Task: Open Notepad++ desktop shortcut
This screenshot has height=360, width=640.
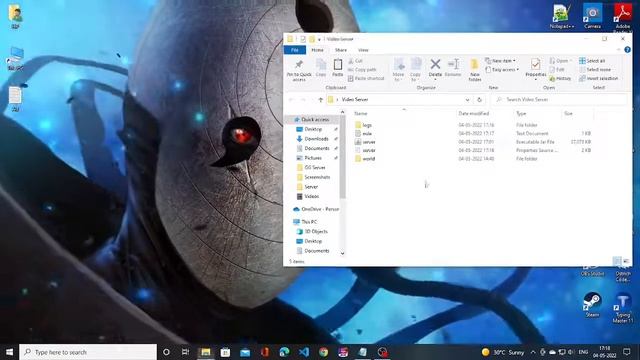Action: click(x=562, y=17)
